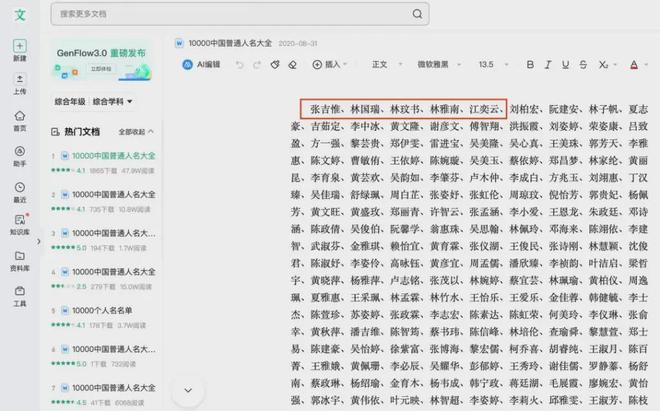Open the 知识库 (knowledge base) sidebar item

[x=20, y=225]
